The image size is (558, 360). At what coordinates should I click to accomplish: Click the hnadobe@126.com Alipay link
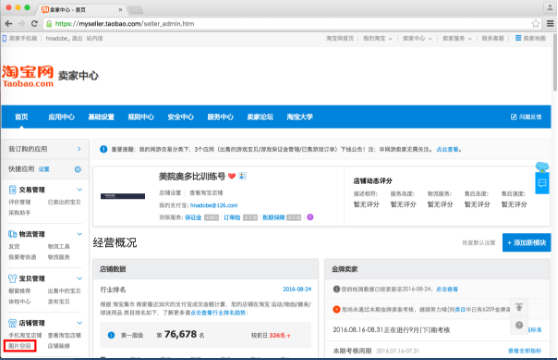click(214, 205)
